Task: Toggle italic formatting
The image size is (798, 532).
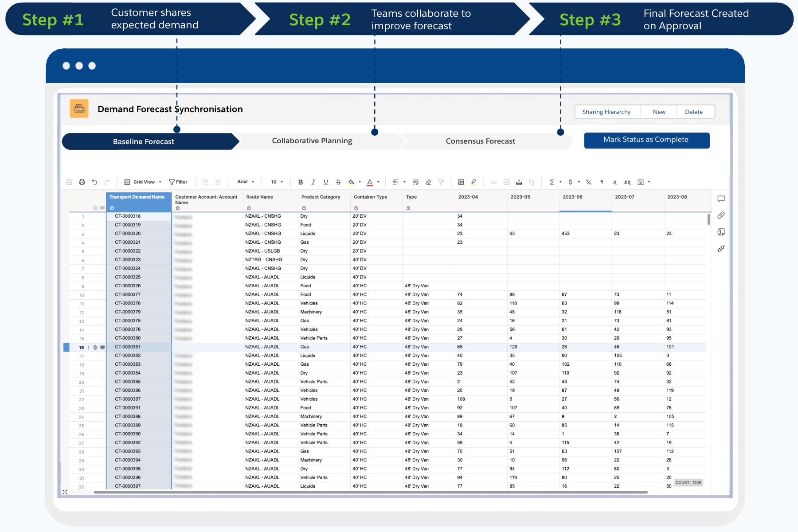Action: [x=313, y=182]
